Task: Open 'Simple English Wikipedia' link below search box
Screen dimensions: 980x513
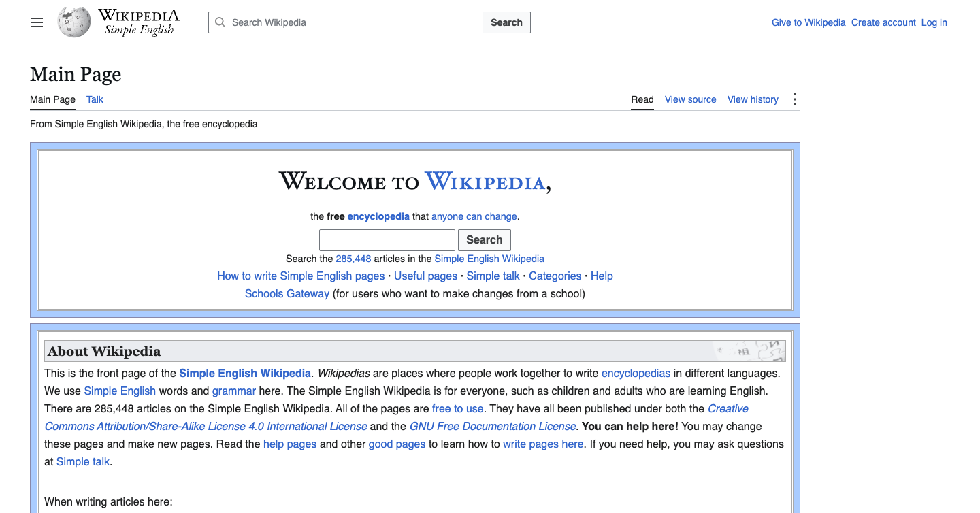Action: tap(489, 259)
